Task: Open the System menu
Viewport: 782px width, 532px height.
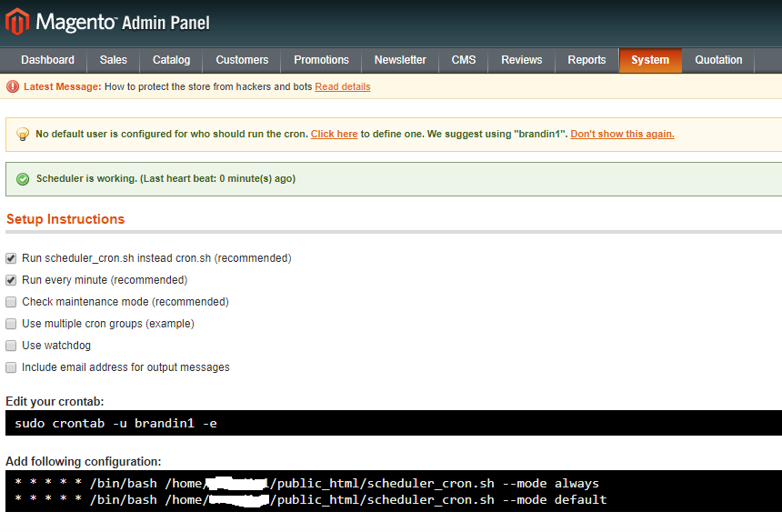Action: click(650, 60)
